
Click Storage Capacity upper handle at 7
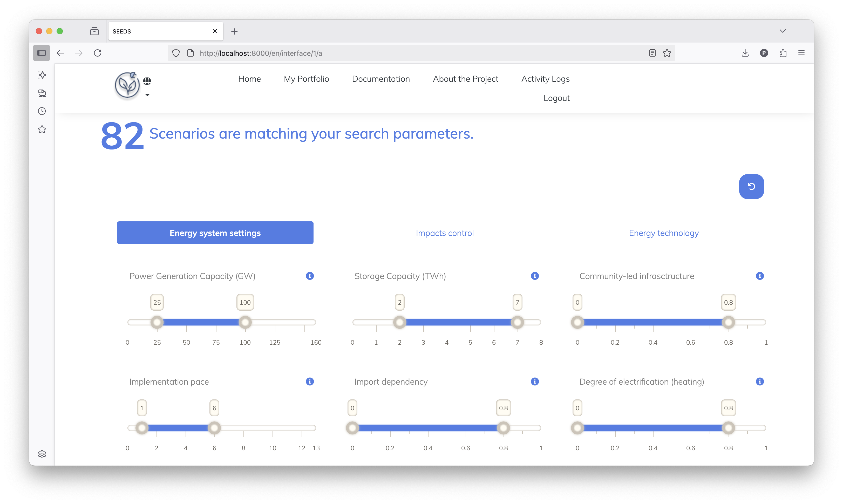click(x=517, y=322)
